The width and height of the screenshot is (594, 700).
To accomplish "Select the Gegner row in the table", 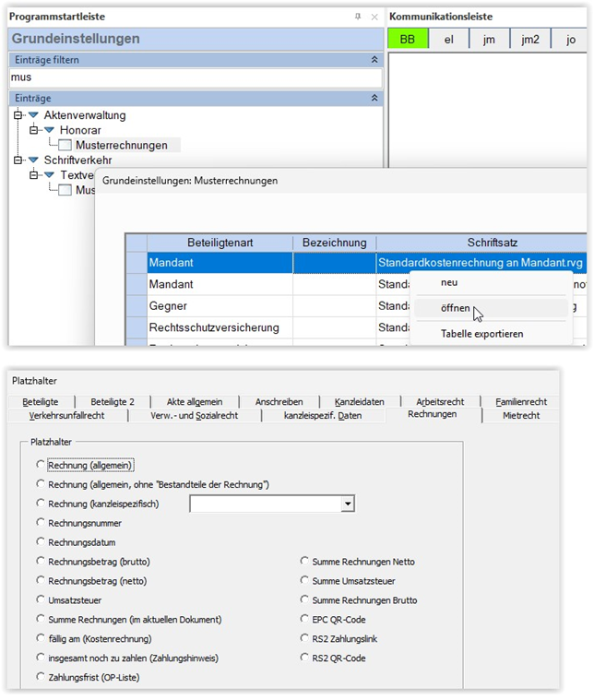I will pyautogui.click(x=366, y=306).
